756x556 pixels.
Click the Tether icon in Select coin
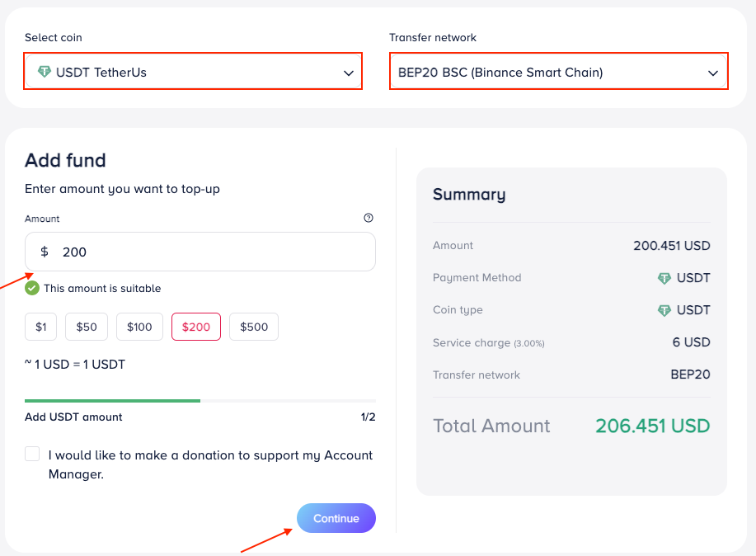(x=45, y=72)
